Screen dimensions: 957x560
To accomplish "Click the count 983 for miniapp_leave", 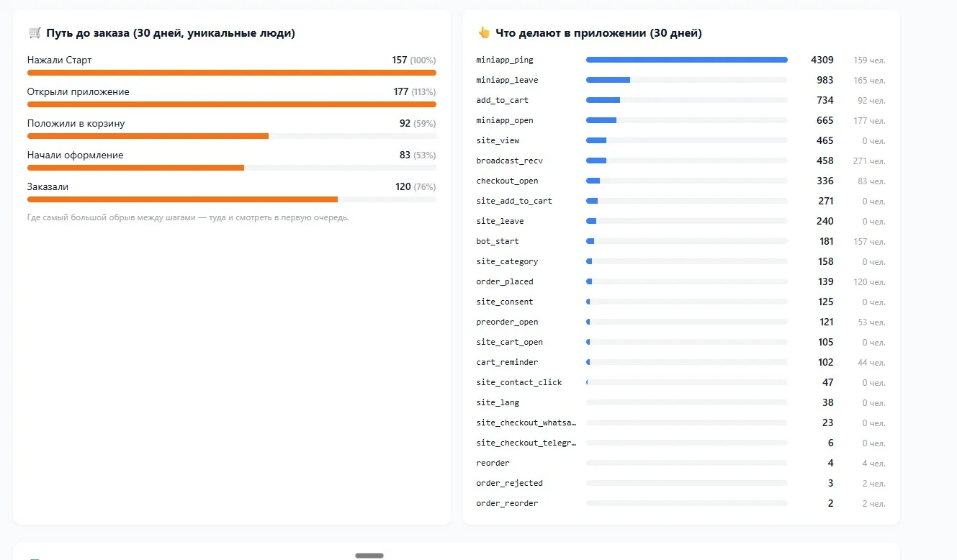I will [x=825, y=81].
